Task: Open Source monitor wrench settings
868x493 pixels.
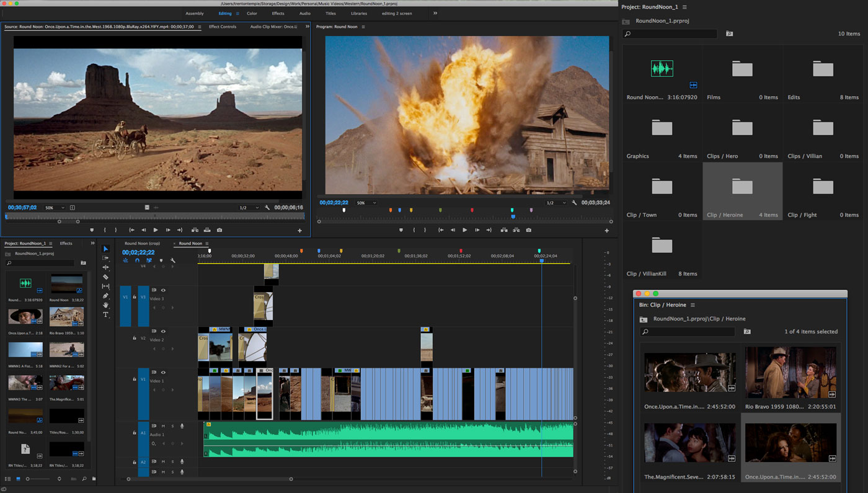Action: (267, 208)
